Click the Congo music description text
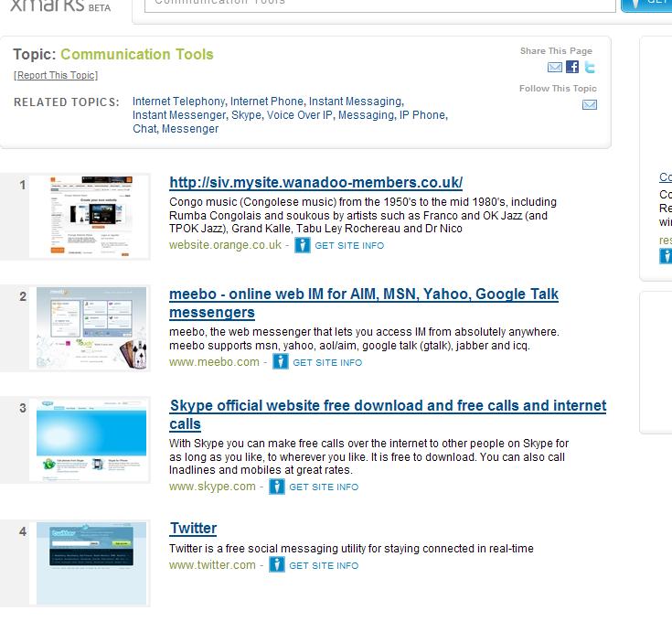672x621 pixels. point(363,215)
